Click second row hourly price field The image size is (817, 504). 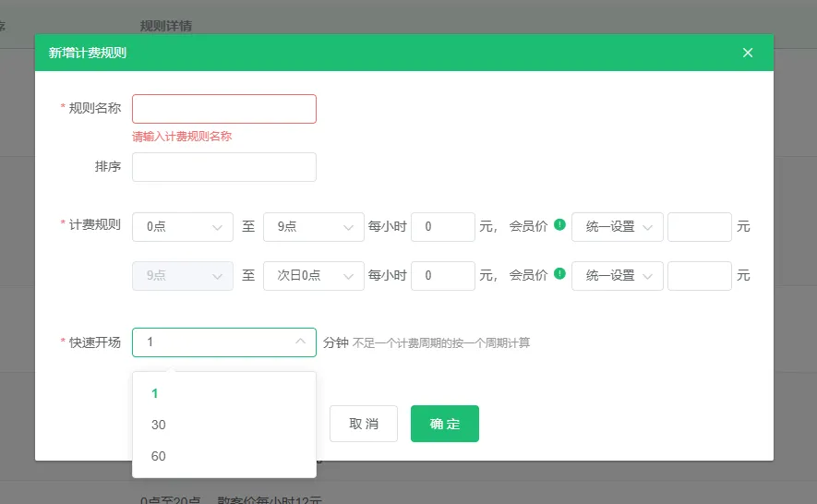(442, 275)
